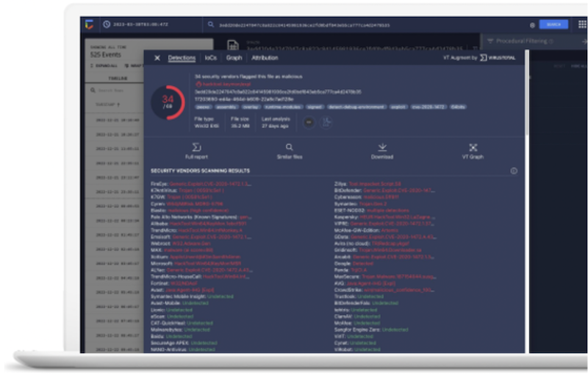Switch to the Detections tab
Screen dimensions: 588x376
tap(182, 58)
